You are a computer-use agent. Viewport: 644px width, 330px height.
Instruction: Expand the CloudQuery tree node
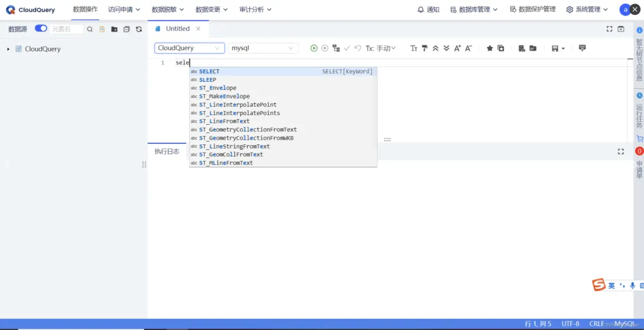coord(8,49)
